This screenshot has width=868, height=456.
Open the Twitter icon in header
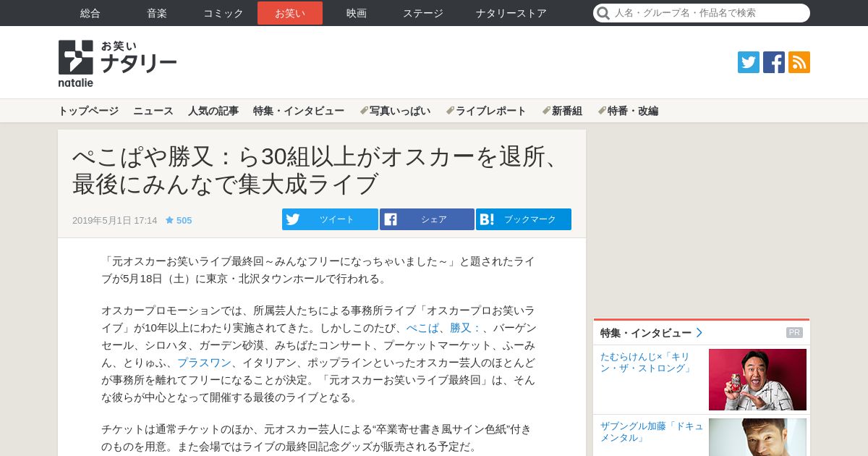(749, 62)
